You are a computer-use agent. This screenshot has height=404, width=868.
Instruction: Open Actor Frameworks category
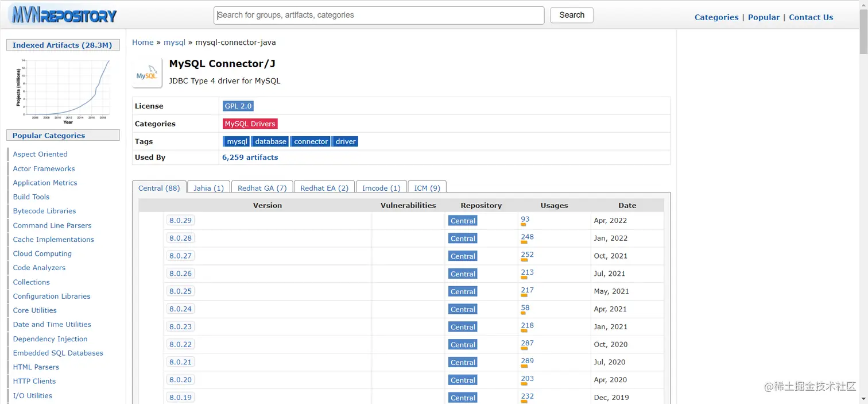pos(44,169)
